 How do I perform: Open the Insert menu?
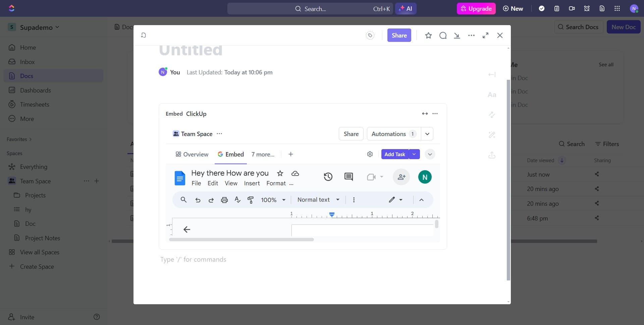252,183
